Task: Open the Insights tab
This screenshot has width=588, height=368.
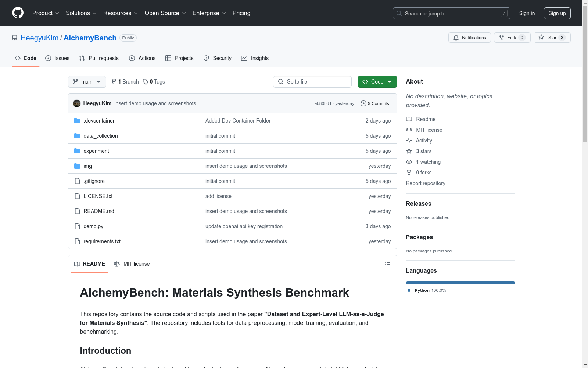Action: pyautogui.click(x=255, y=58)
